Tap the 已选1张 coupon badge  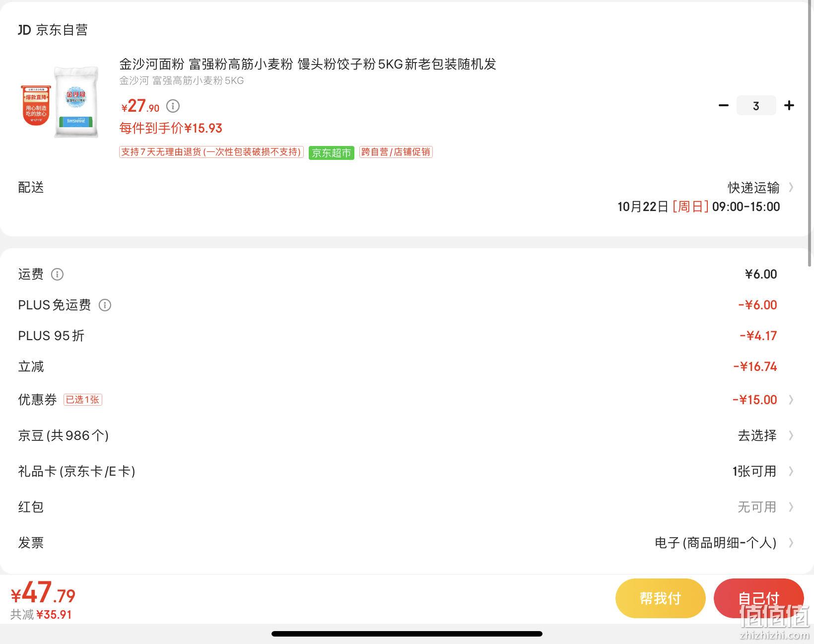point(83,400)
